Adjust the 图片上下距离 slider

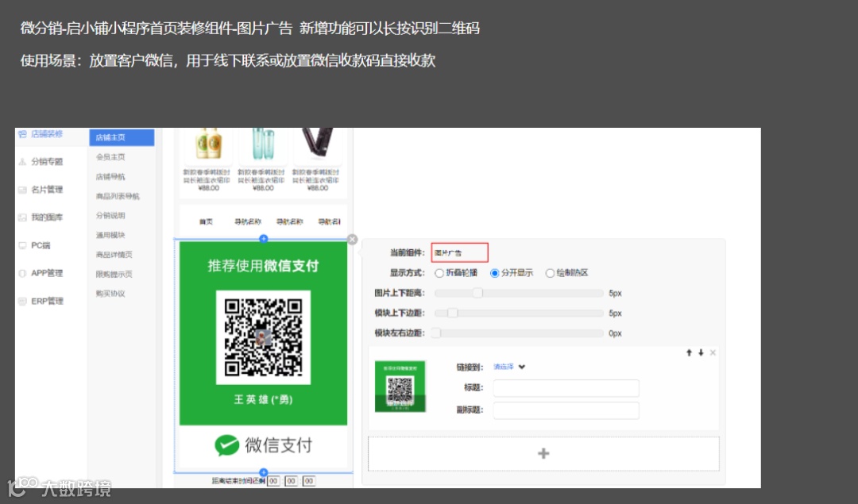click(477, 293)
